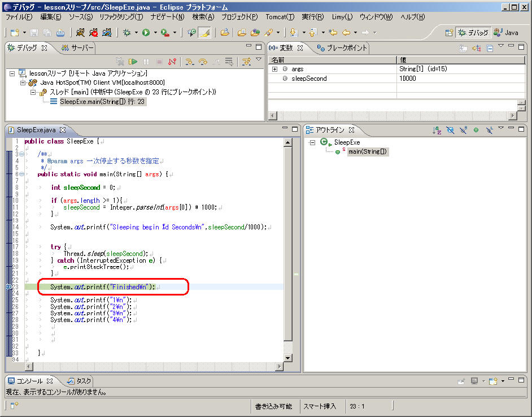Click the Step Over icon
Viewport: 532px width, 417px height.
coord(202,62)
